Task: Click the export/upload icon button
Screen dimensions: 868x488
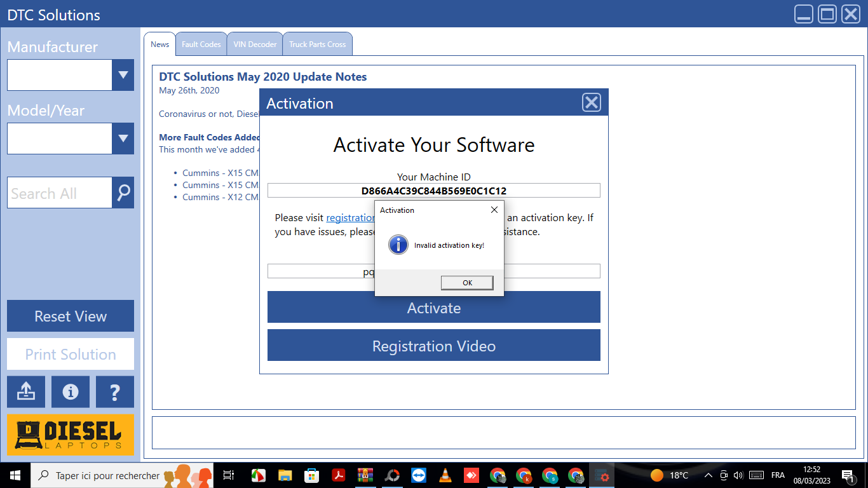Action: (26, 392)
